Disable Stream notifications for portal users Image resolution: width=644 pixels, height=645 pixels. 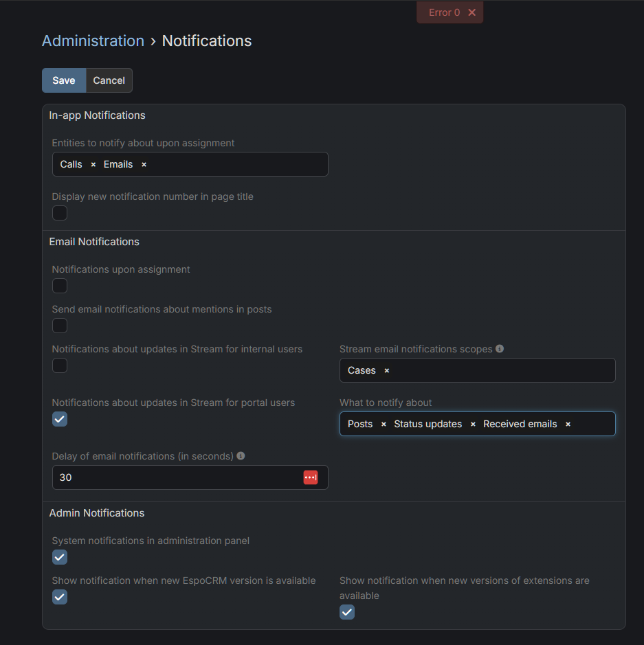[60, 419]
